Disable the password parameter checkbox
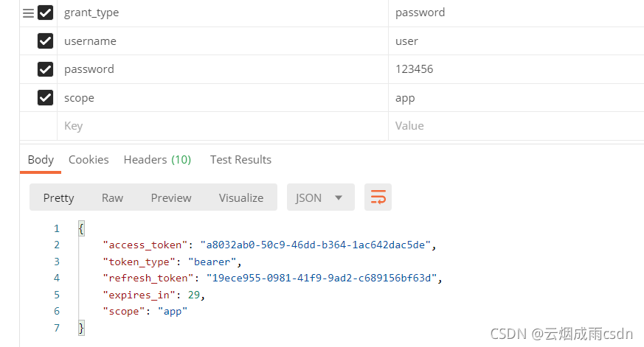This screenshot has height=347, width=644. [45, 69]
